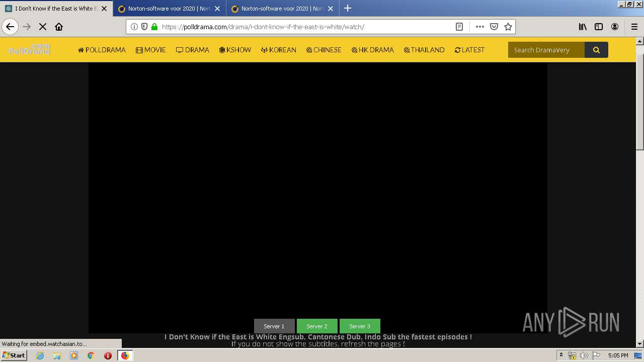Image resolution: width=644 pixels, height=362 pixels.
Task: Select Server 1
Action: [274, 326]
